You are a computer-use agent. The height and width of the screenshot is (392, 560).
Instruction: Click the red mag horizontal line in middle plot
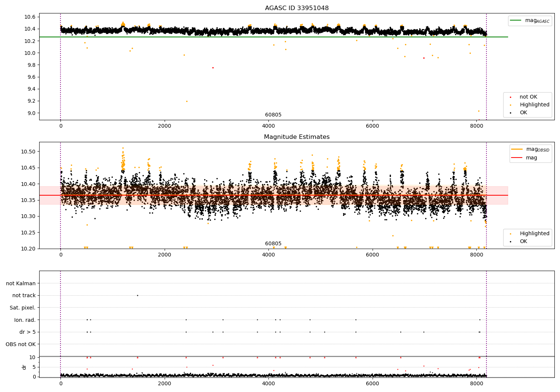[273, 195]
